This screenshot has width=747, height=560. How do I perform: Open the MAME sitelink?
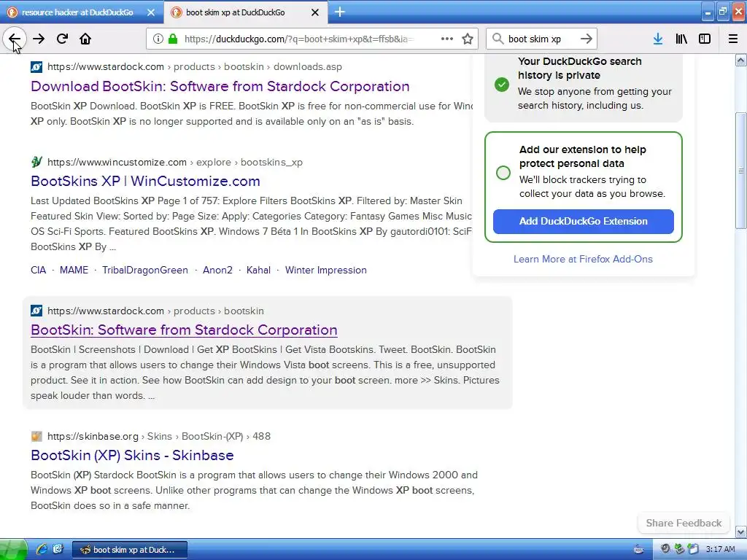[74, 270]
